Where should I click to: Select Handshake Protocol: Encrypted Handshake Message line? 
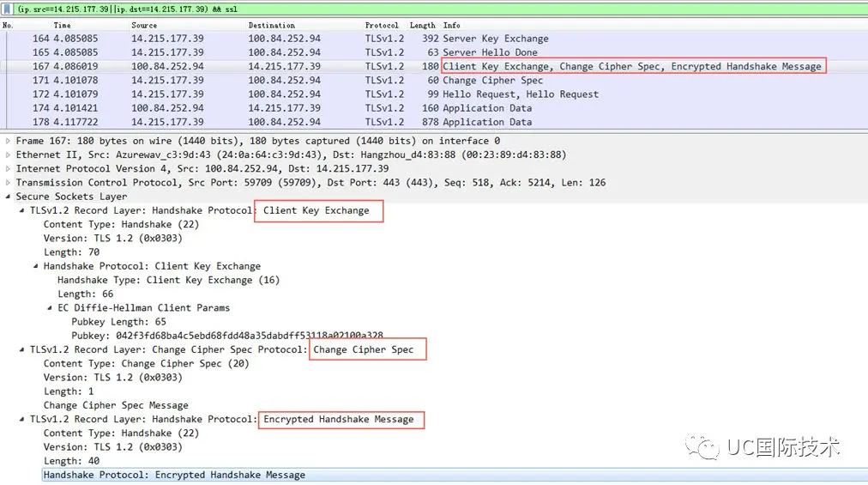[174, 475]
